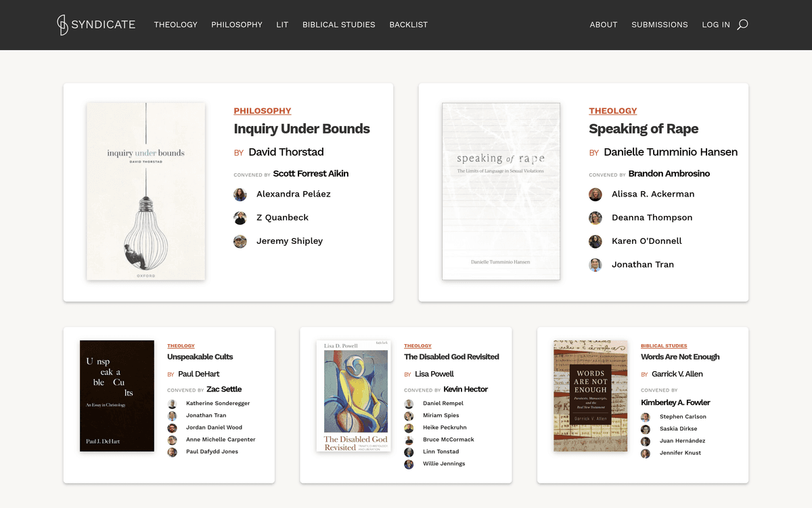
Task: Click Willie Jennings's avatar
Action: click(409, 465)
